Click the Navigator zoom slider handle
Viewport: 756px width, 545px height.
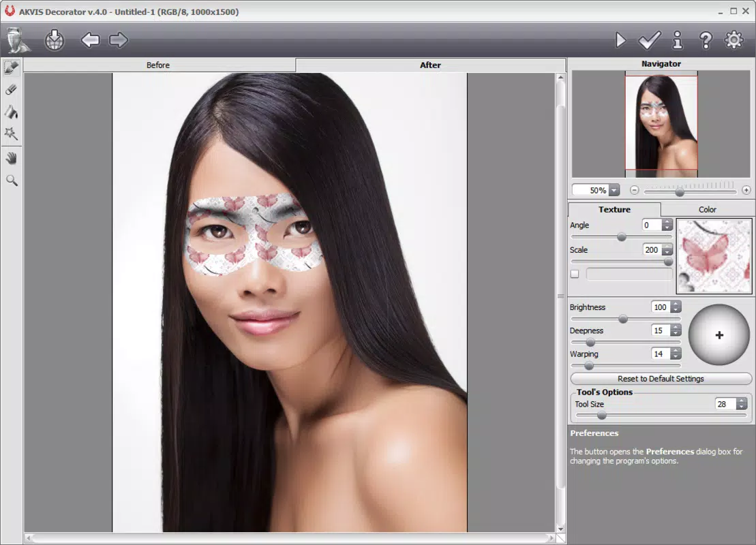680,192
